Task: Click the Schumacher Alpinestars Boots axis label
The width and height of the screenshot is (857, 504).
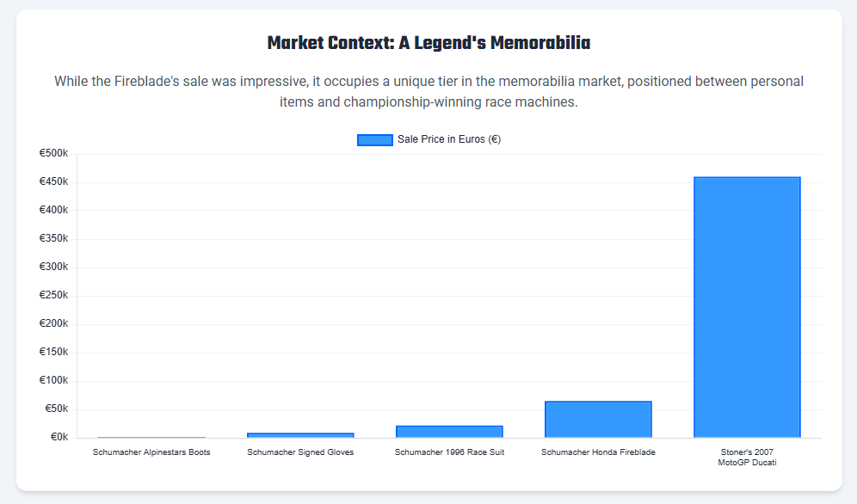Action: tap(151, 452)
